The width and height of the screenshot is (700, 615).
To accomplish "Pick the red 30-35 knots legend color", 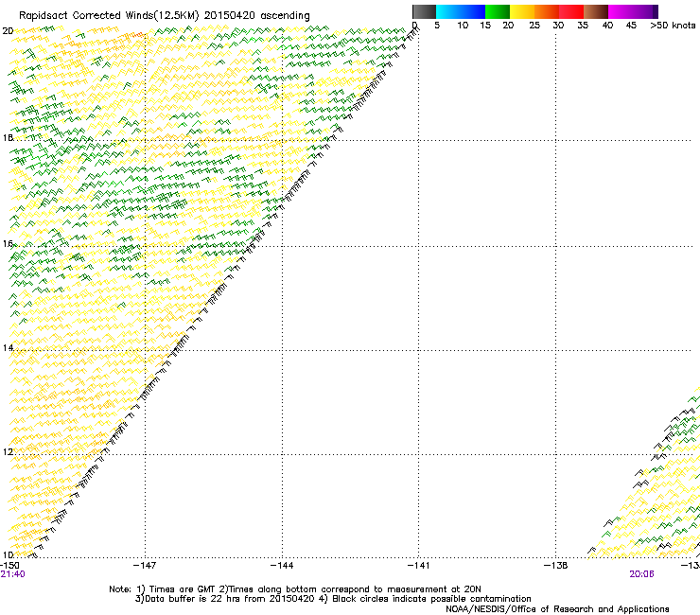I will click(571, 11).
